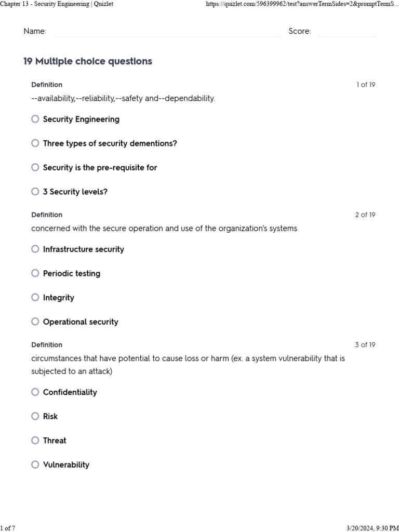Pick 'Threat' as the answer

coord(35,441)
